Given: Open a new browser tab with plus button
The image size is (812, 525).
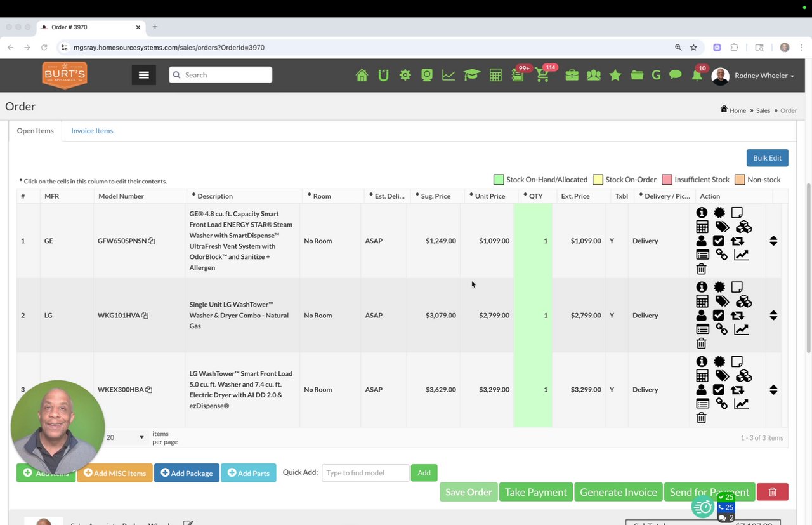Looking at the screenshot, I should 155,27.
